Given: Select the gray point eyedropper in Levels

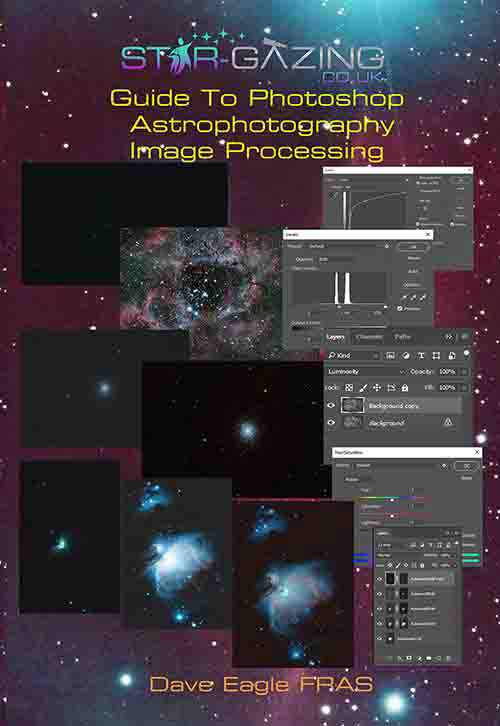Looking at the screenshot, I should (413, 298).
